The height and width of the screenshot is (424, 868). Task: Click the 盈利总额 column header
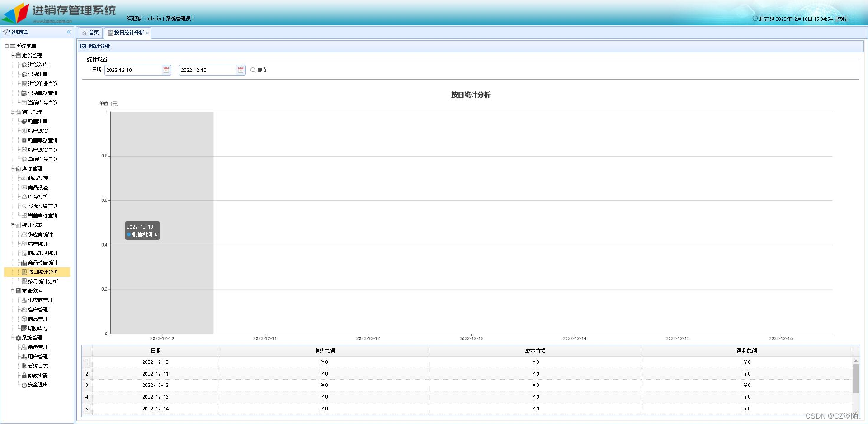[747, 351]
